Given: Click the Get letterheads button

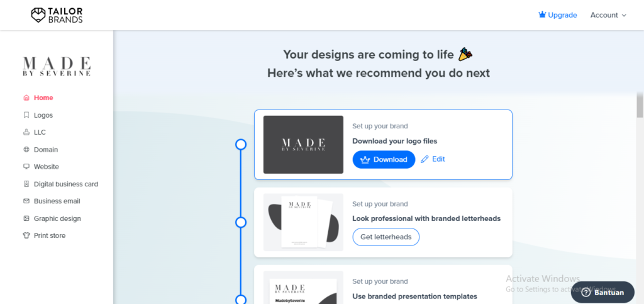Looking at the screenshot, I should tap(386, 237).
